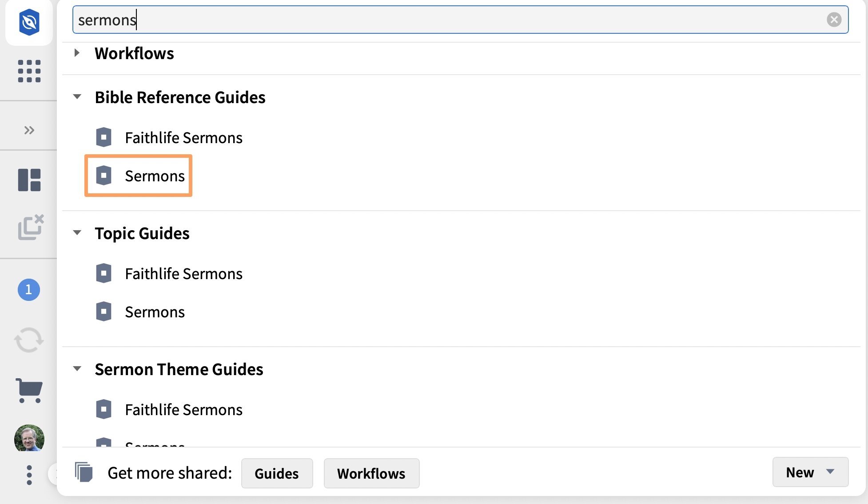Clear the search field with X button
Viewport: 868px width, 504px height.
tap(834, 20)
